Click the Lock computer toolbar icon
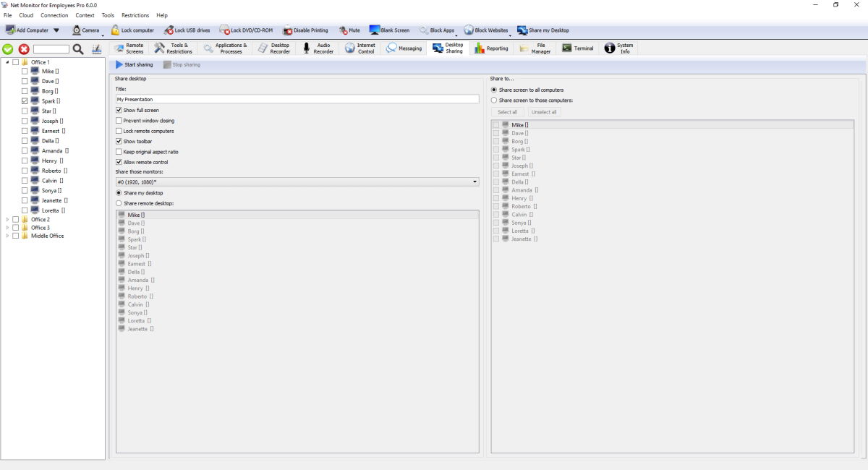The image size is (868, 470). click(115, 30)
